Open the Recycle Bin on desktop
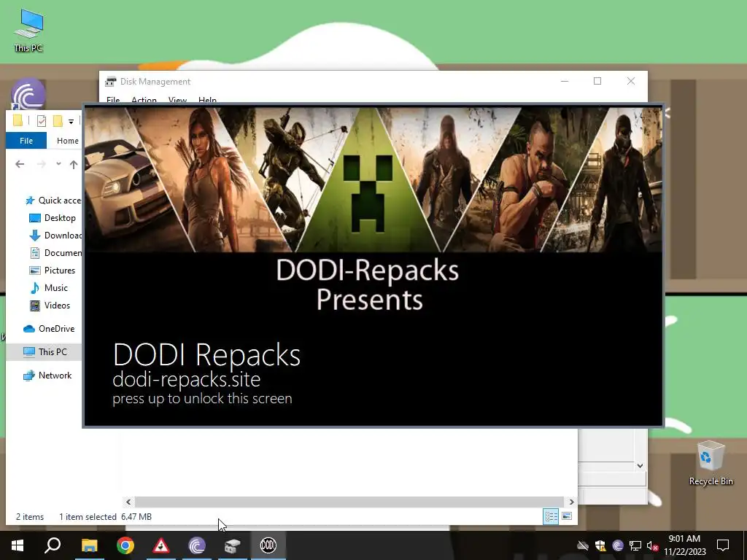 711,462
